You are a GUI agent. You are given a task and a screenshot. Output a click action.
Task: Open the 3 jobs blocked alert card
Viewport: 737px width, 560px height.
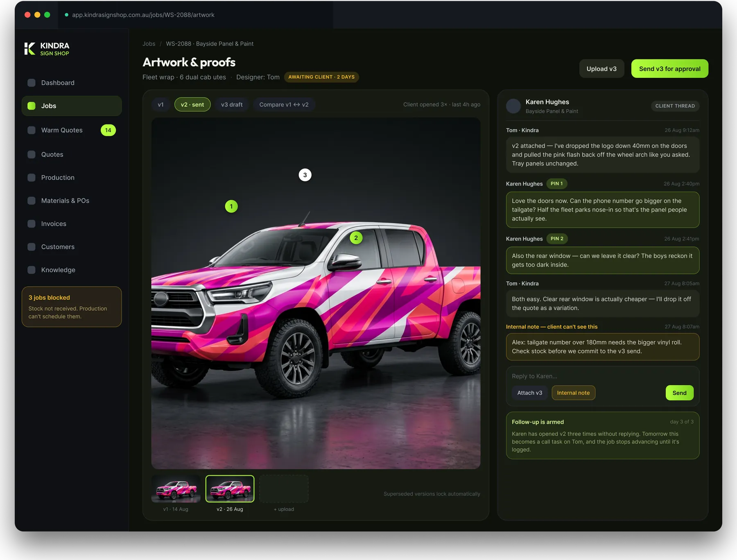(x=72, y=307)
